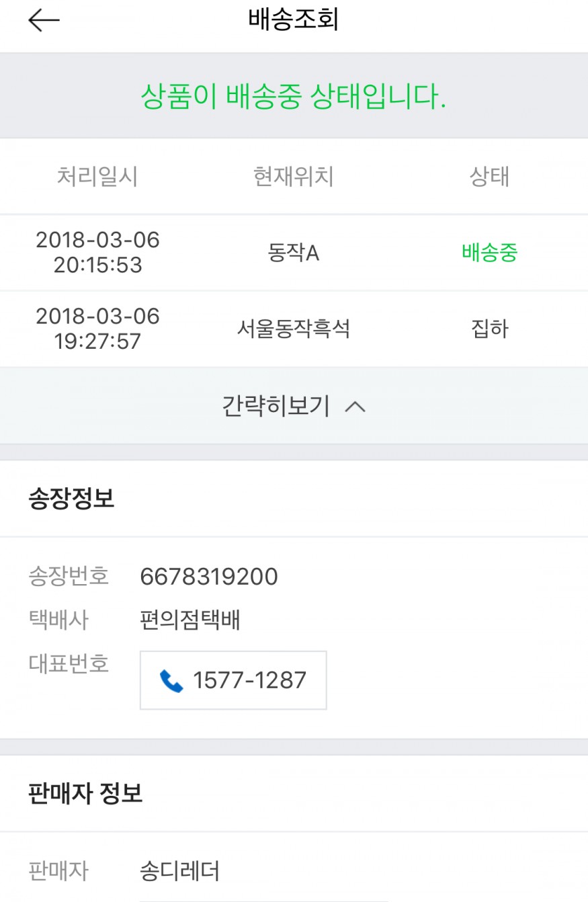Tap the blue phone icon
The image size is (588, 902).
click(171, 681)
